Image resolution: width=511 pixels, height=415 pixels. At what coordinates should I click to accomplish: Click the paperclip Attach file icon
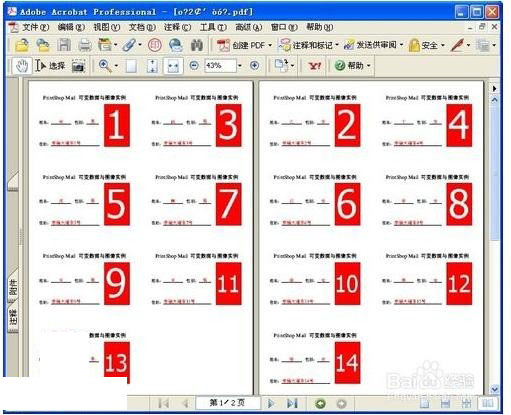point(129,45)
